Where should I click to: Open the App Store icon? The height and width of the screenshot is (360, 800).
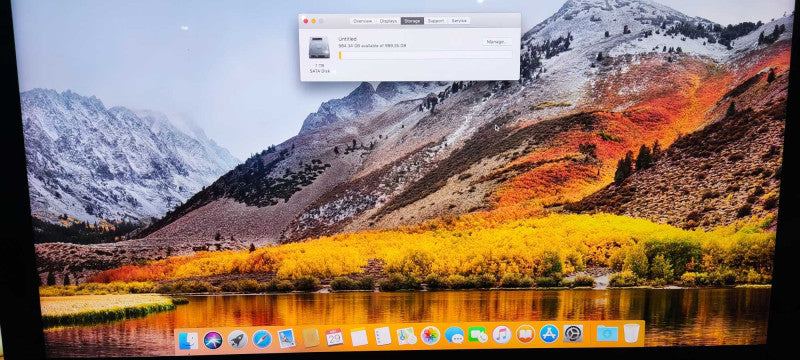click(549, 333)
